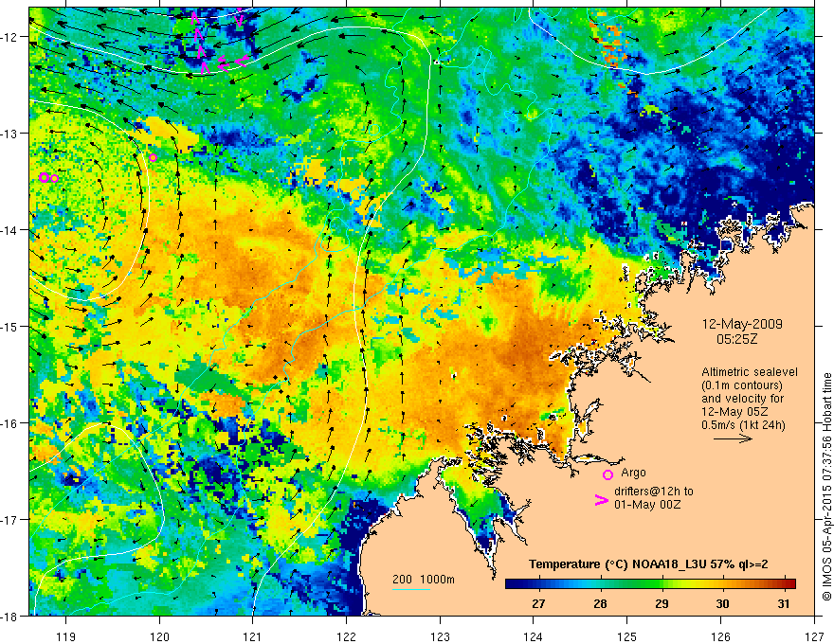This screenshot has height=644, width=834.
Task: Click longitude axis label "119"
Action: (x=66, y=637)
